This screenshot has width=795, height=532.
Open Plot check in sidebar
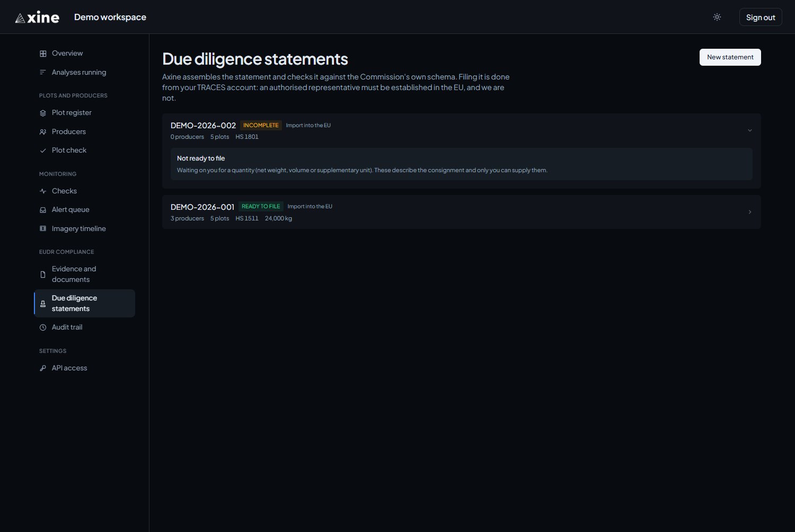[x=84, y=150]
